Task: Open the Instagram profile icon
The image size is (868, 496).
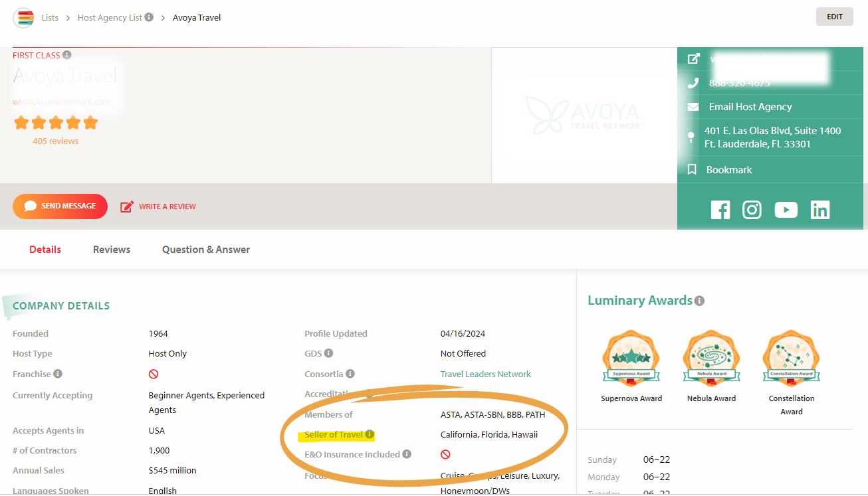Action: coord(752,210)
